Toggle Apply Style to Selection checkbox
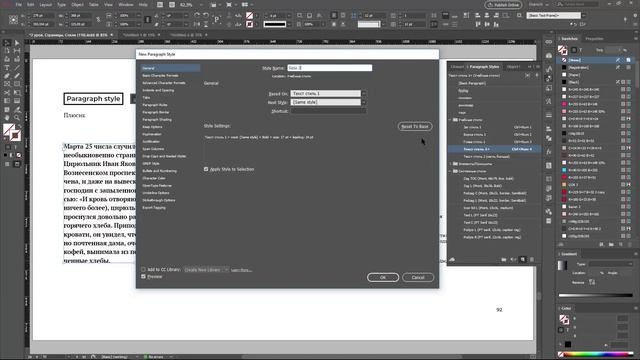Image resolution: width=640 pixels, height=360 pixels. (x=206, y=169)
